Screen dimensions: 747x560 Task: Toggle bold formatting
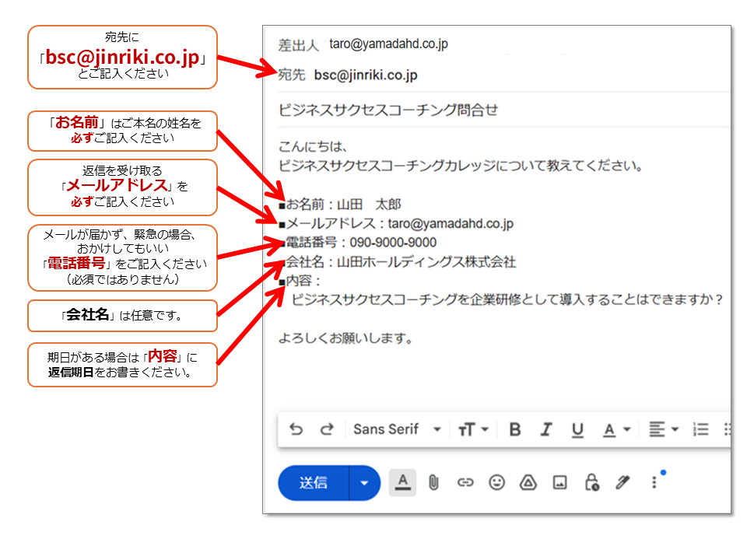pyautogui.click(x=515, y=429)
